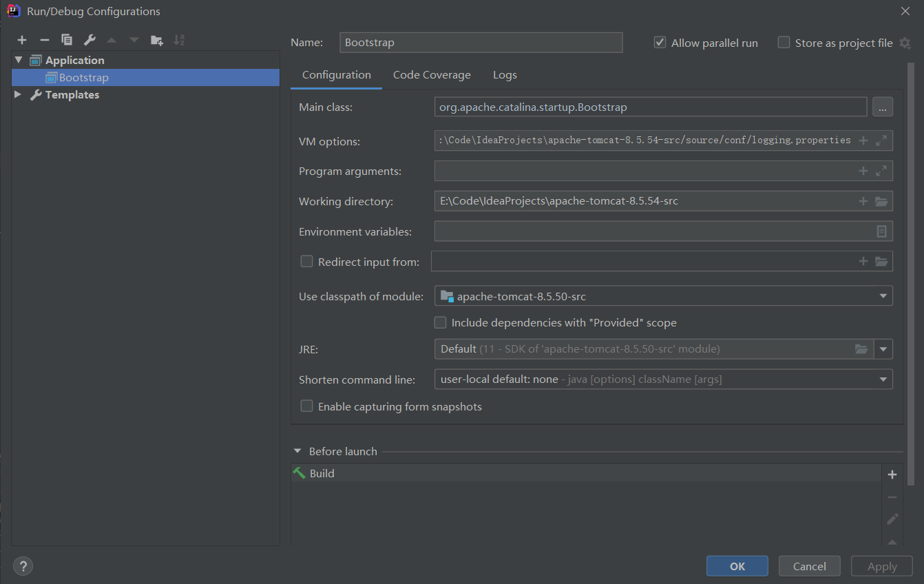This screenshot has height=584, width=924.
Task: Expand the Templates tree node
Action: pyautogui.click(x=18, y=94)
